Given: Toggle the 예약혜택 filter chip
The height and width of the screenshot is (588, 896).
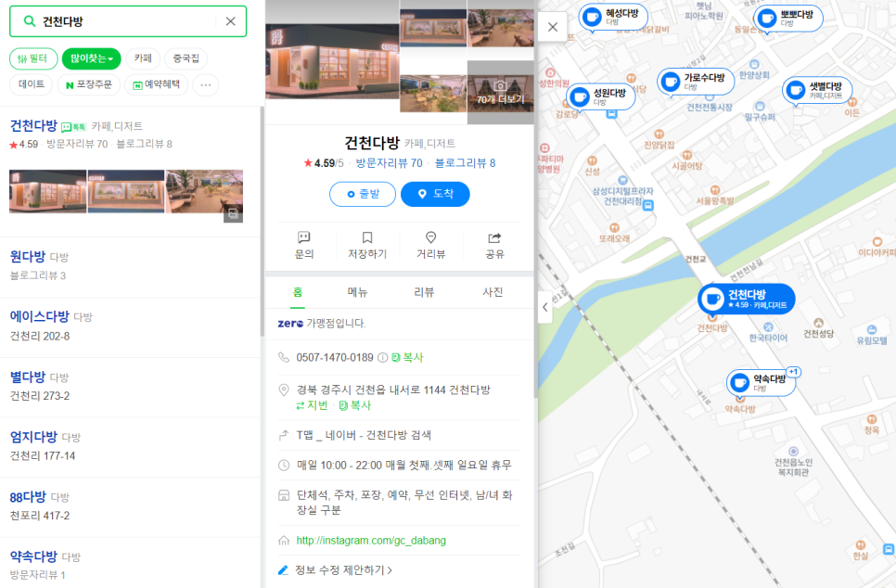Looking at the screenshot, I should coord(156,84).
